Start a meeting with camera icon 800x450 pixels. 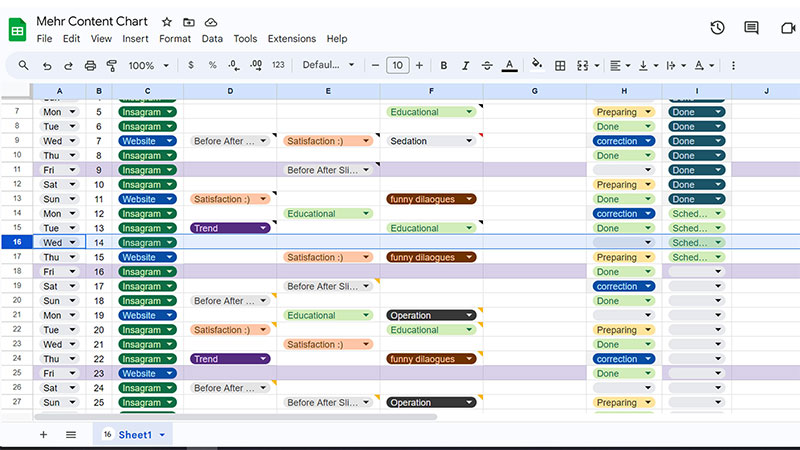(788, 28)
